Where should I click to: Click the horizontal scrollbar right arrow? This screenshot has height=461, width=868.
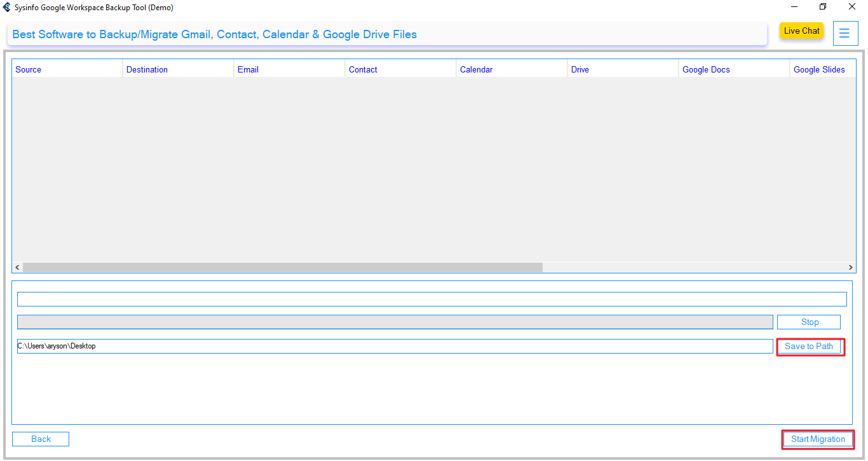tap(851, 268)
